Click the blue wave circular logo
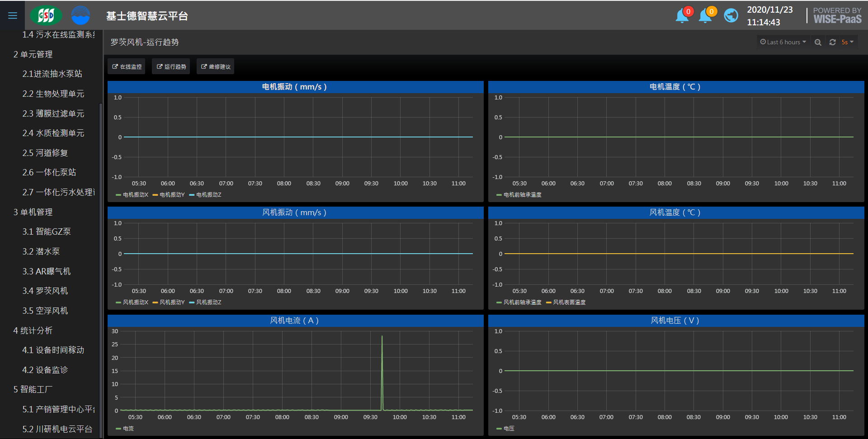The width and height of the screenshot is (868, 439). [x=80, y=16]
